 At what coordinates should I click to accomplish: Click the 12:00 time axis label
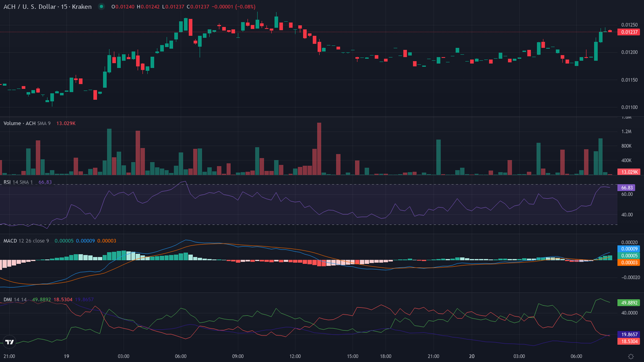(x=295, y=356)
